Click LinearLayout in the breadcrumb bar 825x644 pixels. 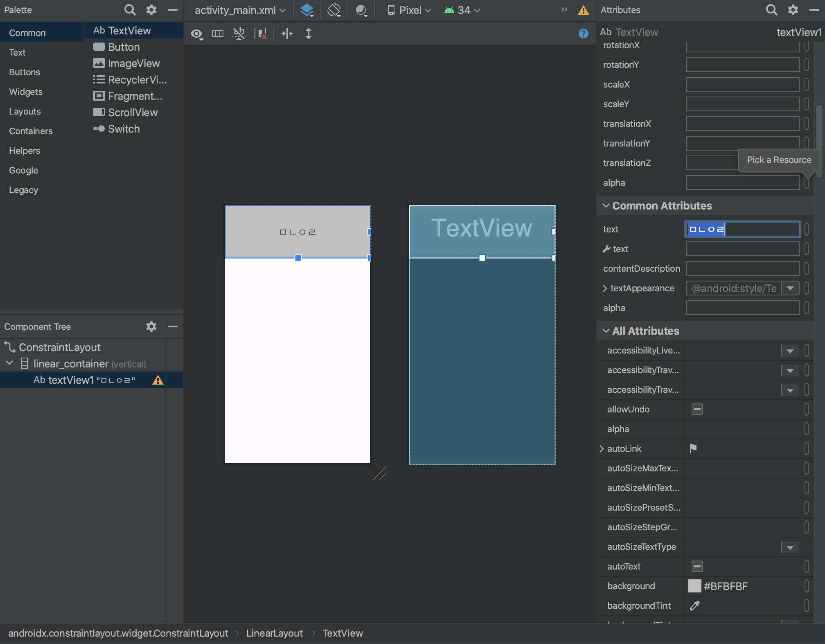coord(274,633)
